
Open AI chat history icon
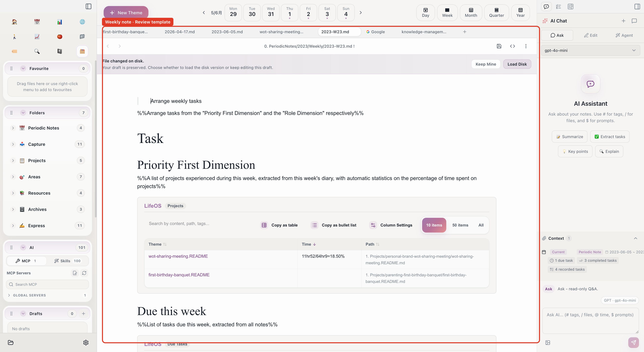coord(634,21)
